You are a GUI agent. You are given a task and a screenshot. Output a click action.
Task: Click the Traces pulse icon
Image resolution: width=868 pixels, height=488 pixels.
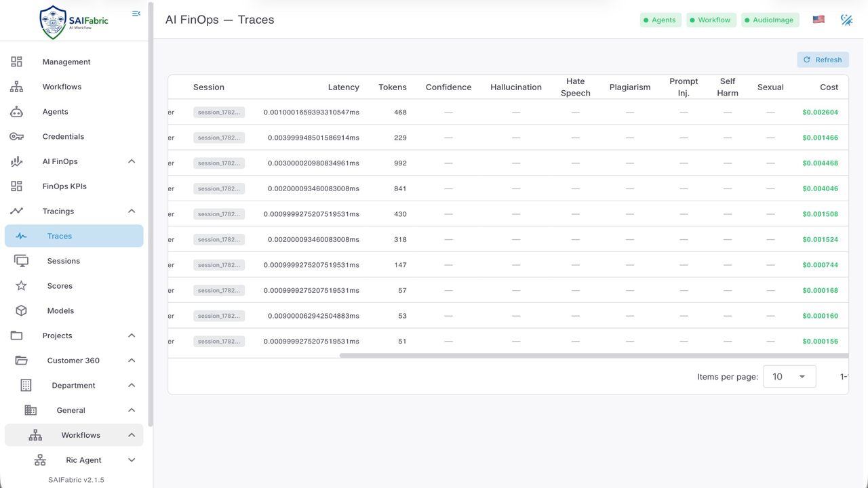tap(21, 236)
